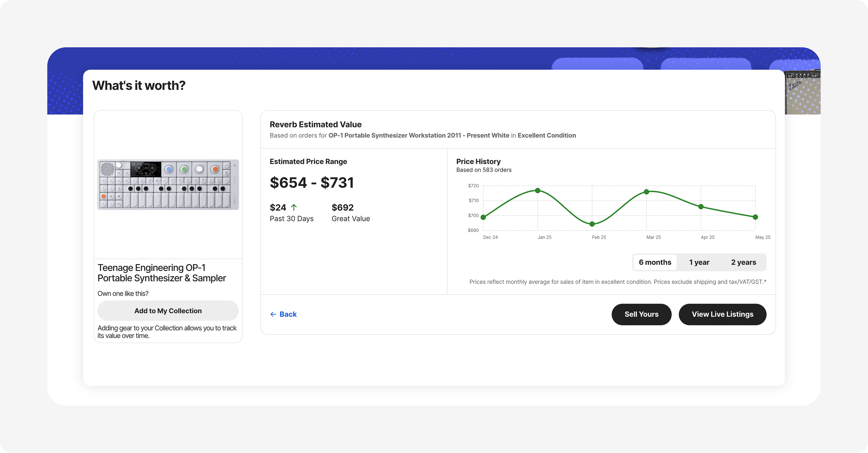Click the $720 axis label
The image size is (868, 453).
point(473,185)
